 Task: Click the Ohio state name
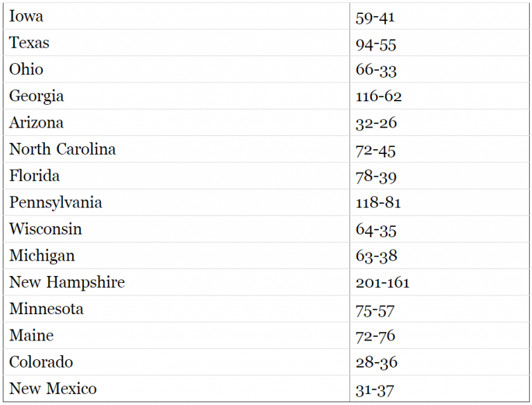(26, 69)
